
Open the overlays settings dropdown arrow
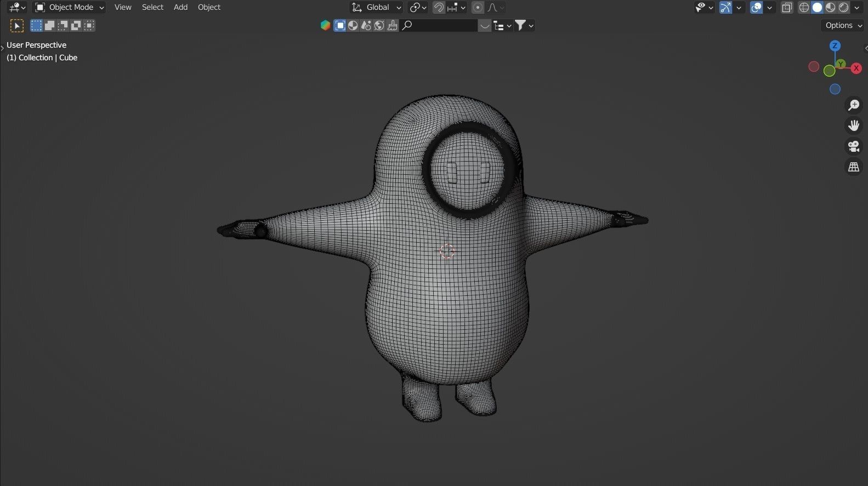point(769,7)
